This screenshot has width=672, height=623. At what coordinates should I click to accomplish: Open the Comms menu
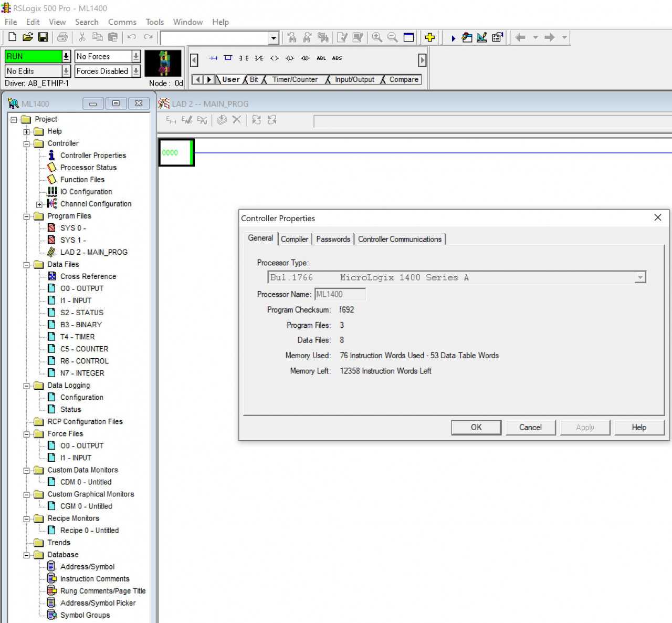coord(122,22)
